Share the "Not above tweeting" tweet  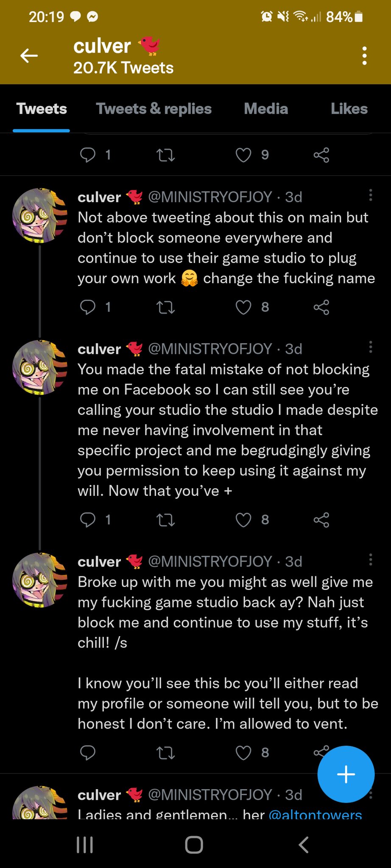321,307
